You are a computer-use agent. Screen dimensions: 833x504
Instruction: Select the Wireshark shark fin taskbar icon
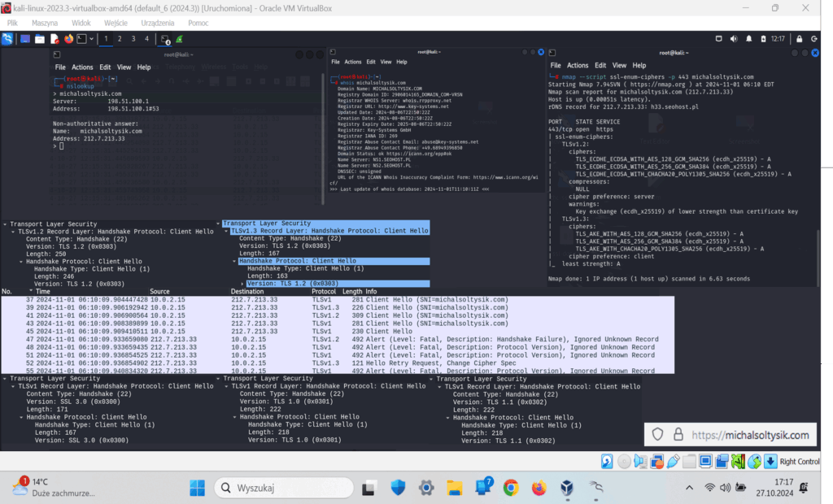click(180, 39)
